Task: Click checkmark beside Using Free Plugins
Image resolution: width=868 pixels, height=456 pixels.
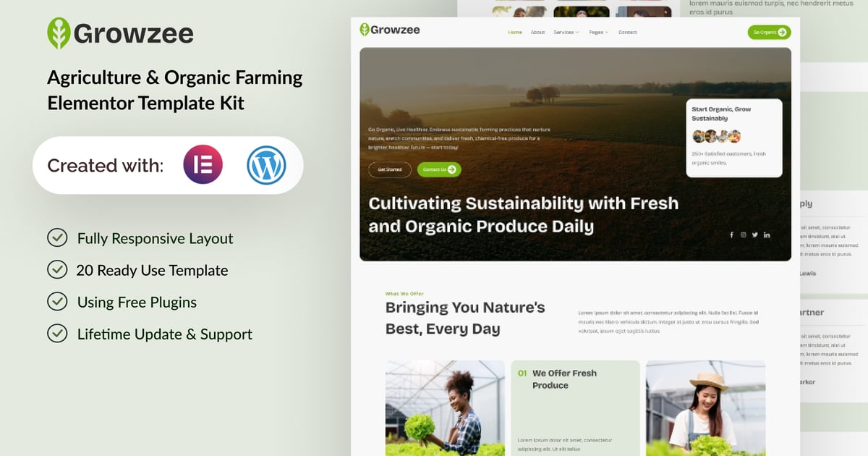Action: [x=57, y=302]
